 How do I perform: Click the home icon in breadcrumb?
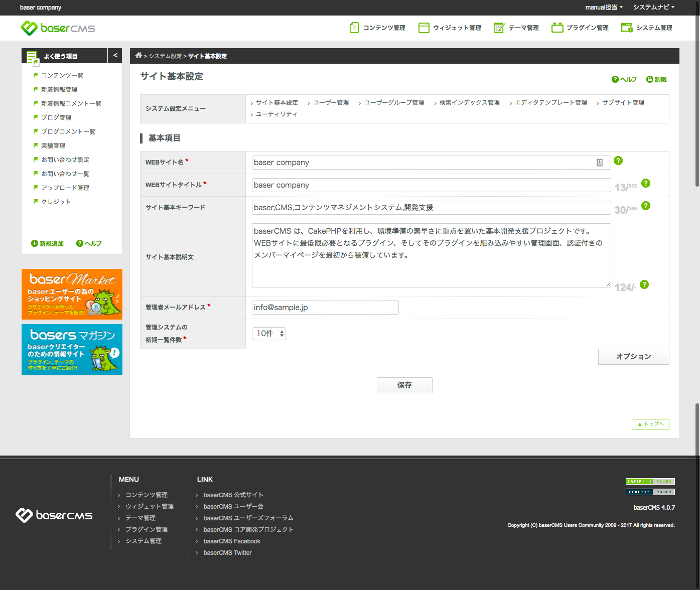[138, 56]
